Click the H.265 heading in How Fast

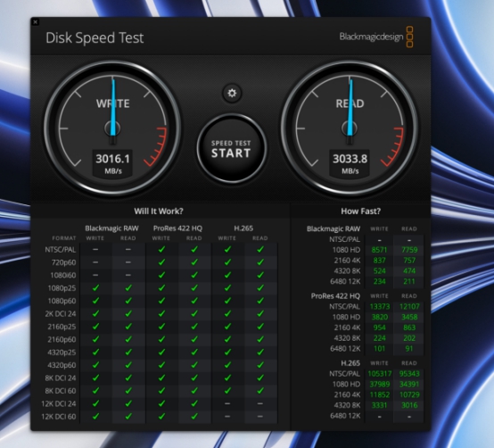point(350,363)
